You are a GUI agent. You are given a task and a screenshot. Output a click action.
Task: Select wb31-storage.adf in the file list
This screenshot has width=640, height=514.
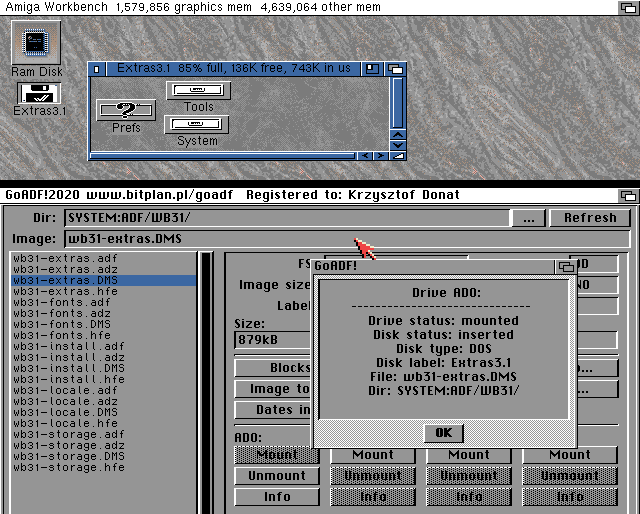tap(104, 435)
